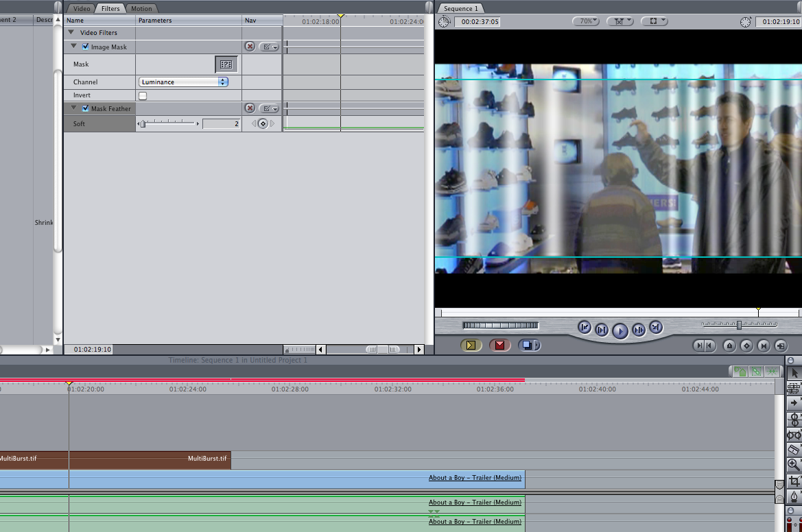Click the red Overwrite edit button
The height and width of the screenshot is (532, 802).
point(499,346)
